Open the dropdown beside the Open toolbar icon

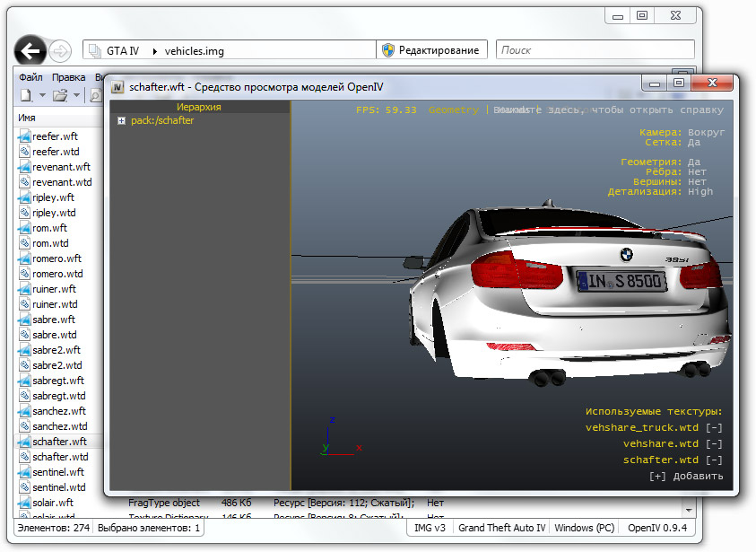click(x=76, y=93)
